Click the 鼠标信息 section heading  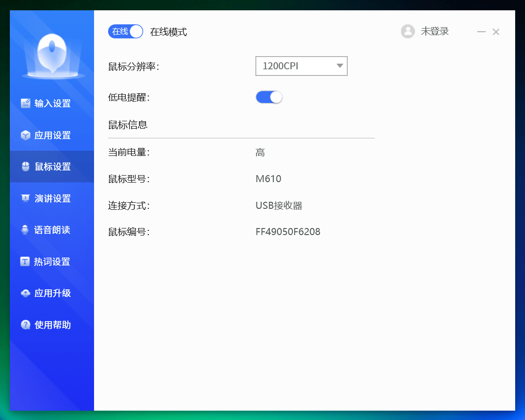tap(128, 125)
